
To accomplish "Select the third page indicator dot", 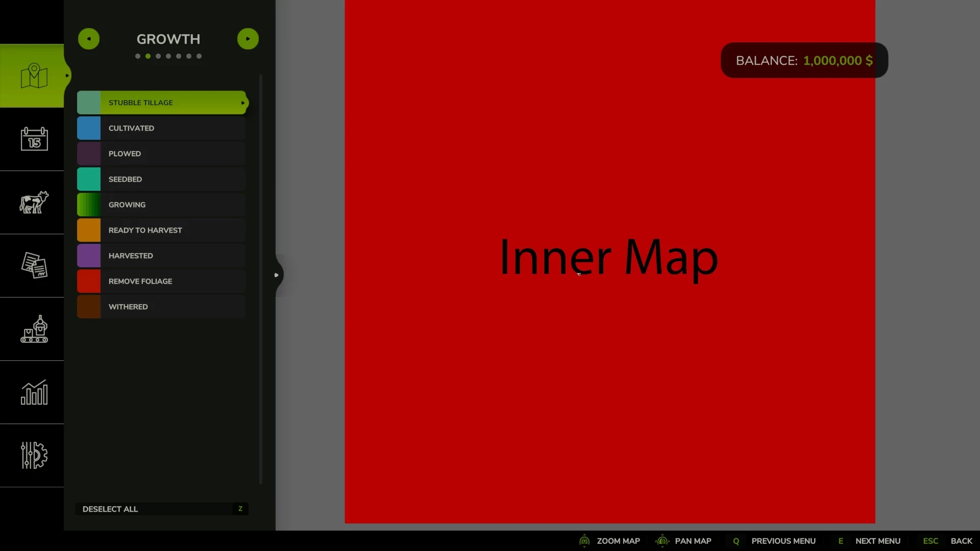I will click(x=158, y=56).
